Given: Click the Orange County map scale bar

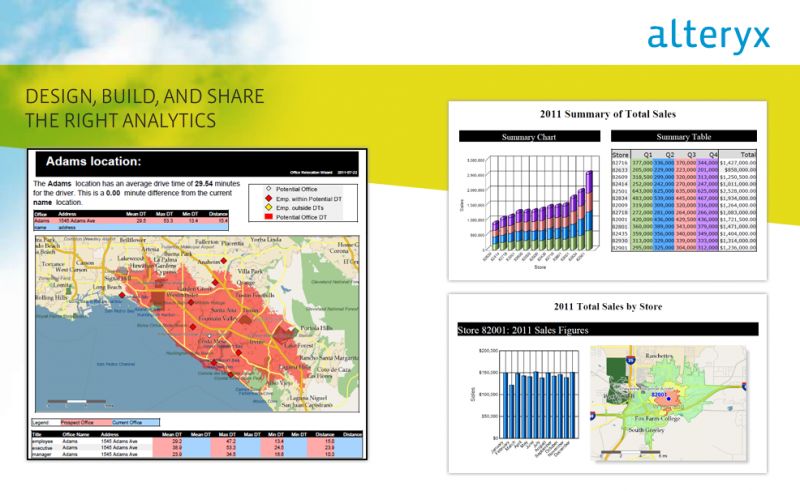Looking at the screenshot, I should click(77, 402).
